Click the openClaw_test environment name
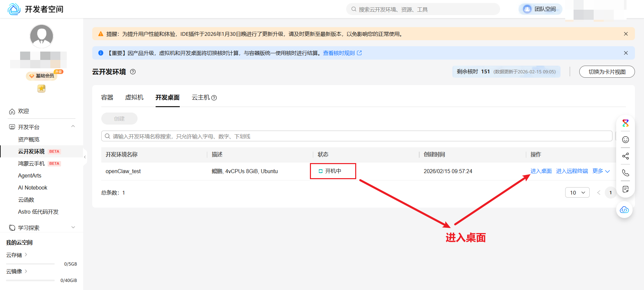Viewport: 644px width, 290px height. coord(123,171)
